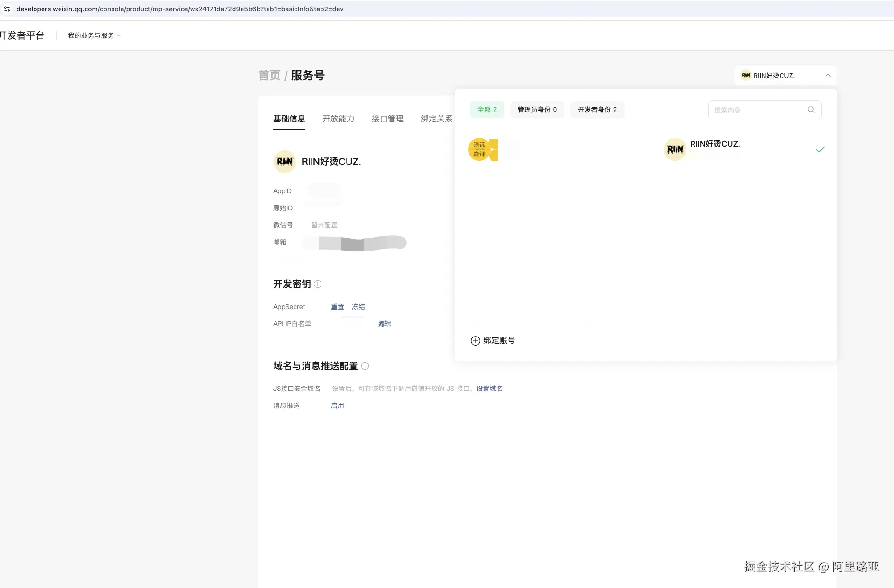This screenshot has width=894, height=588.
Task: Click the RIIN avatar in the account list
Action: coord(675,149)
